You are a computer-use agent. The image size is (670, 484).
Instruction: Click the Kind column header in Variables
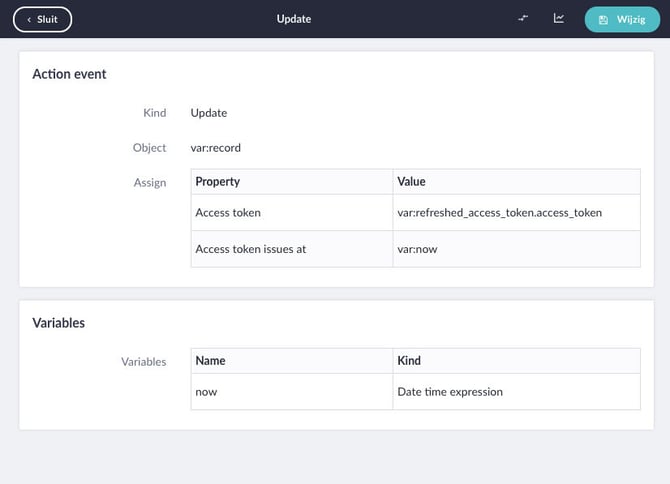coord(516,361)
